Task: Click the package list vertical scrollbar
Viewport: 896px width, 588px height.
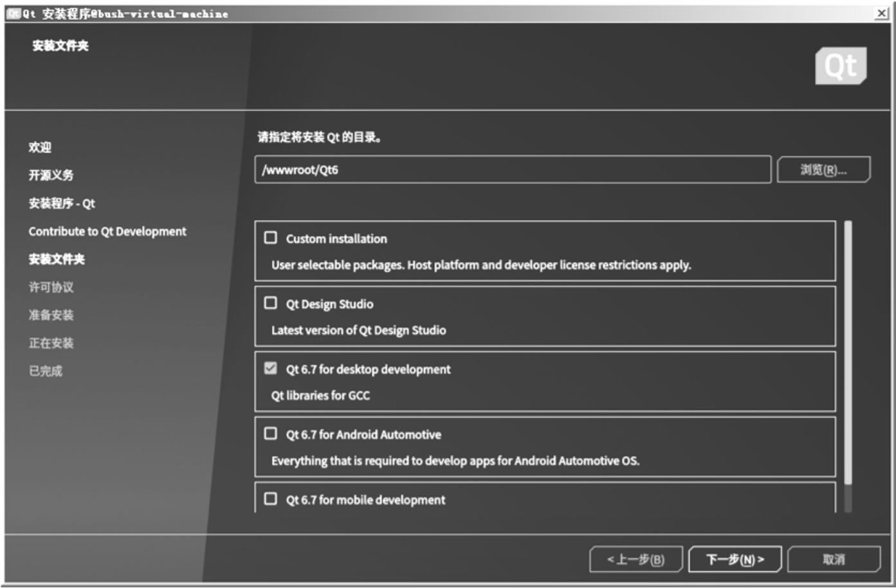Action: click(848, 353)
